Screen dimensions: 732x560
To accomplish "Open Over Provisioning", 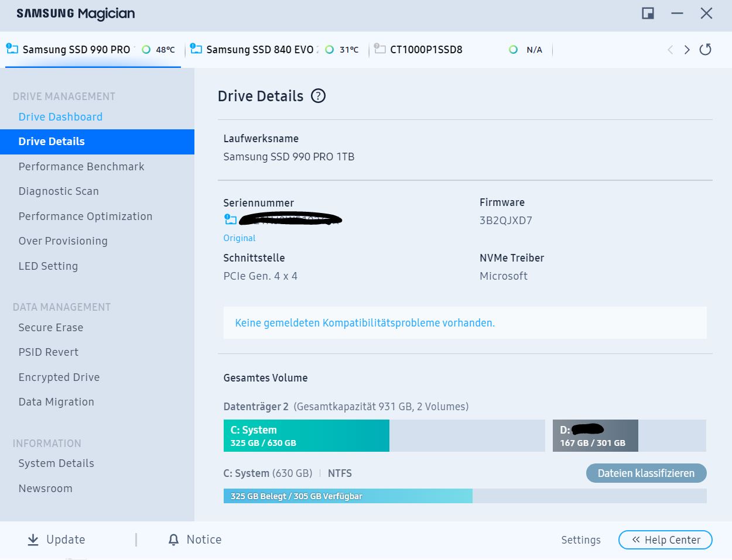I will tap(63, 241).
